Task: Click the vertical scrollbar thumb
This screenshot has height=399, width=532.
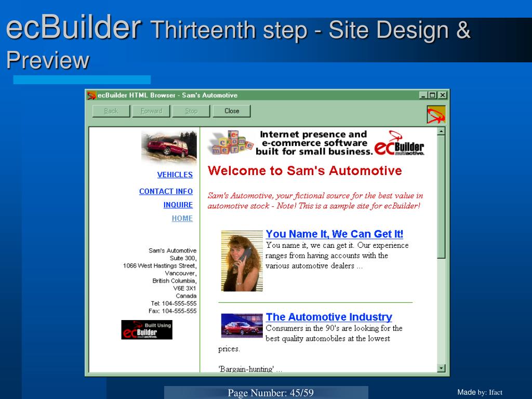Action: pos(441,197)
